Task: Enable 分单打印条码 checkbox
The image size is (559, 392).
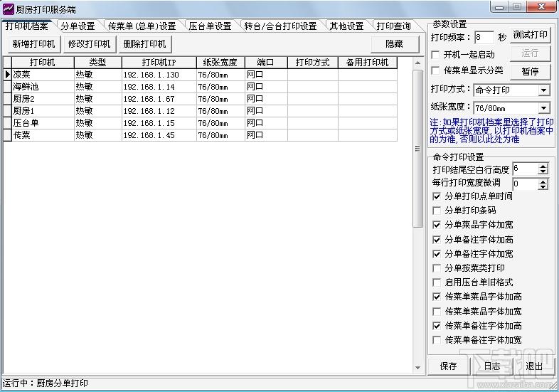Action: click(x=437, y=211)
